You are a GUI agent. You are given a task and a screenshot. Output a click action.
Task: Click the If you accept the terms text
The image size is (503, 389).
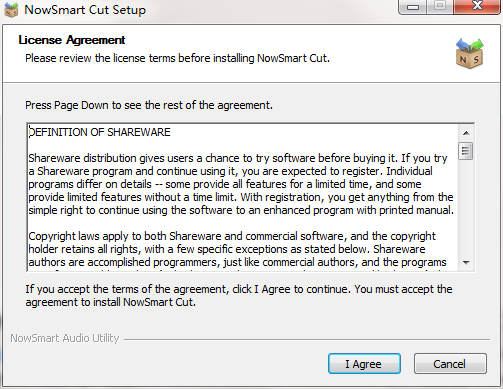click(239, 295)
